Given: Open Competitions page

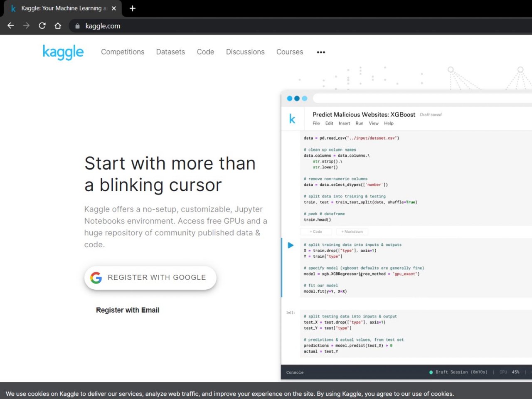Looking at the screenshot, I should click(123, 52).
